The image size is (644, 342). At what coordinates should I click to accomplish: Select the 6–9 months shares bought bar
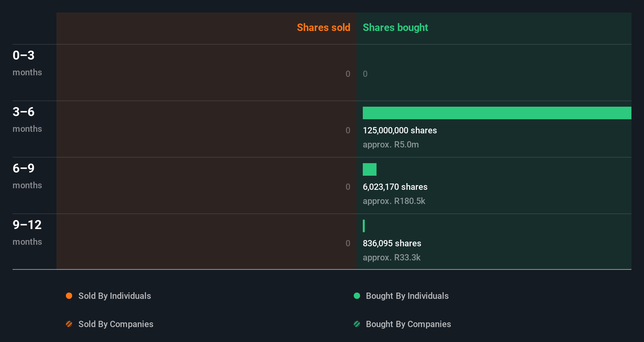[369, 169]
